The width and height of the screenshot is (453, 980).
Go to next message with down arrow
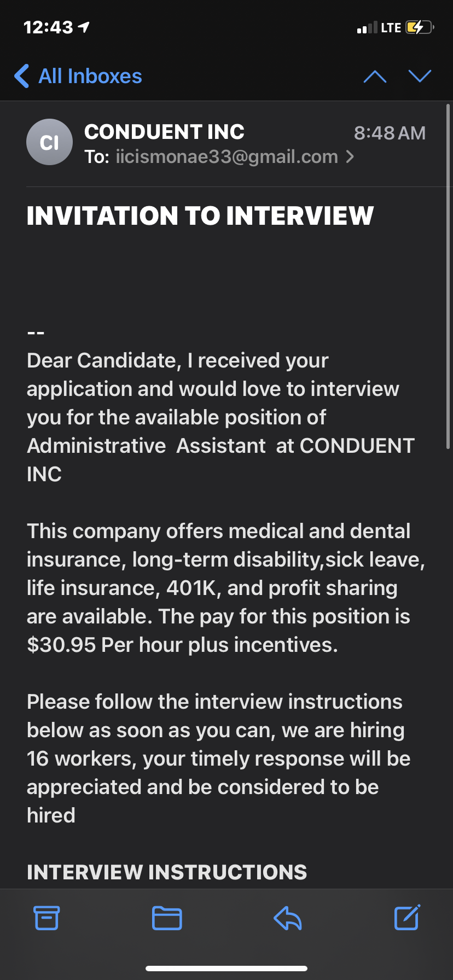click(420, 76)
